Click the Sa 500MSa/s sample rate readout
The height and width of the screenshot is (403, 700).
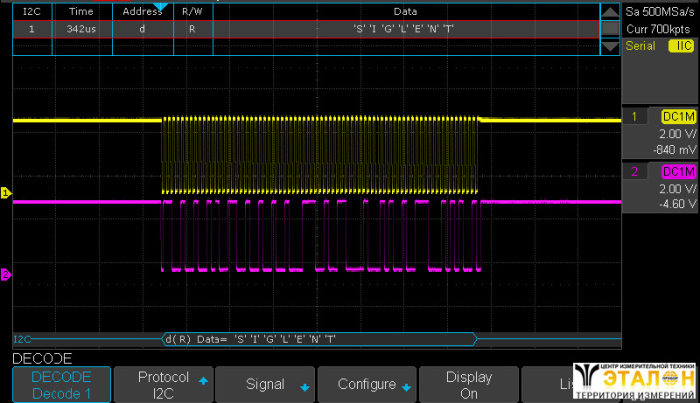point(659,11)
